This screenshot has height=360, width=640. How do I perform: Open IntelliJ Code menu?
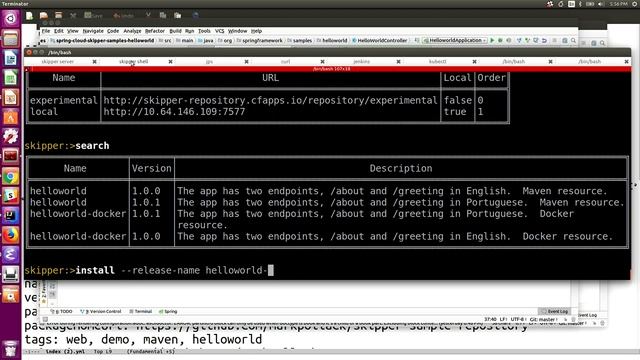pos(113,31)
